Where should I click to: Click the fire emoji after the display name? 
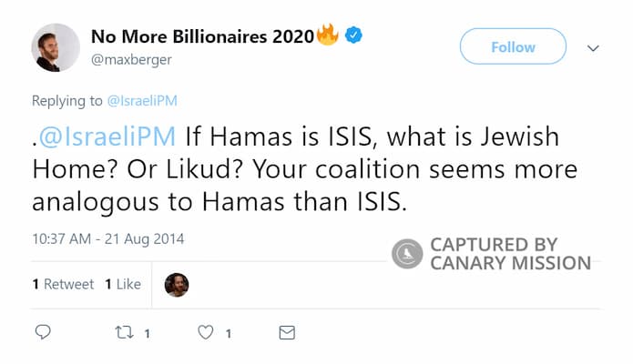tap(327, 36)
